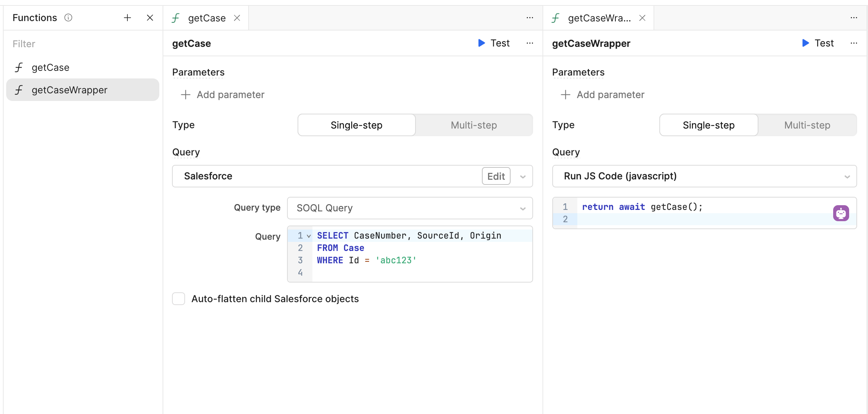The height and width of the screenshot is (414, 868).
Task: Close the Functions panel
Action: [x=150, y=18]
